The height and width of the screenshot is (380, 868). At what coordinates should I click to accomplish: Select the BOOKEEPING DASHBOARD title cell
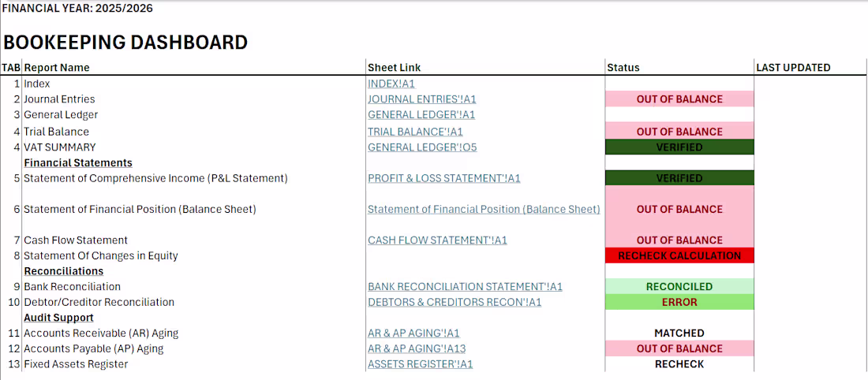tap(126, 43)
